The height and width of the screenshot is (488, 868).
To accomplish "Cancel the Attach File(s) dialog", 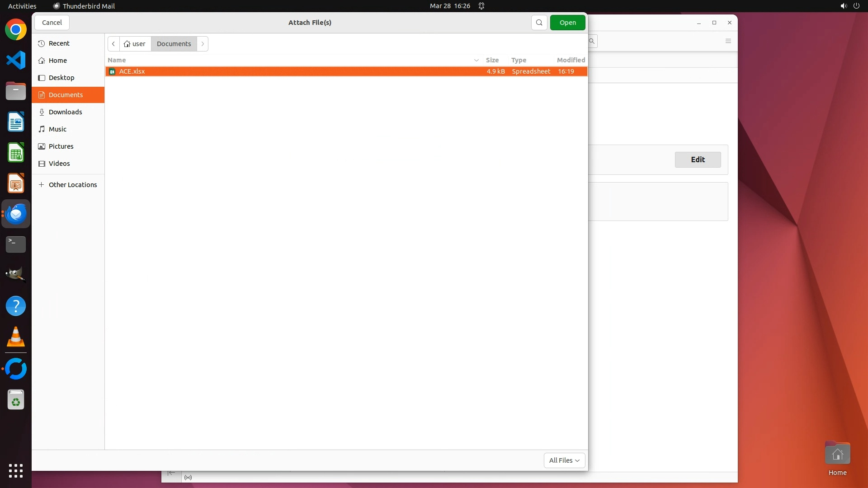I will (x=52, y=23).
